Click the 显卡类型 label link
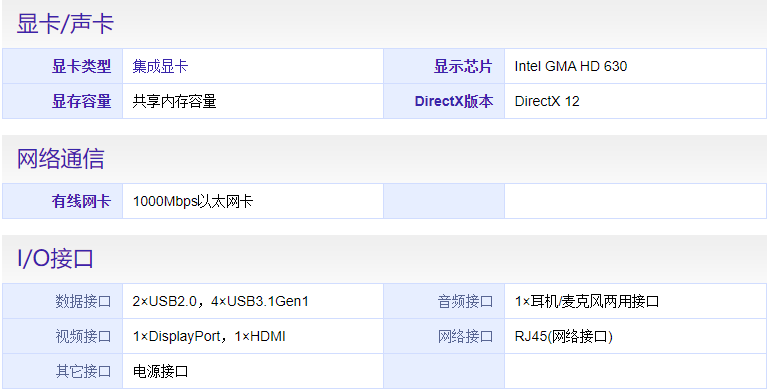 point(82,66)
